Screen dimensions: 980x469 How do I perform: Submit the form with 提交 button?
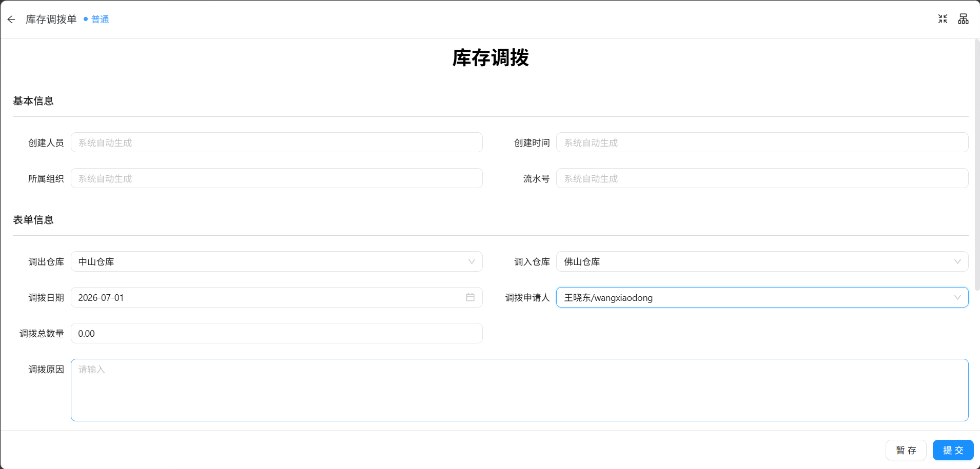[x=953, y=450]
